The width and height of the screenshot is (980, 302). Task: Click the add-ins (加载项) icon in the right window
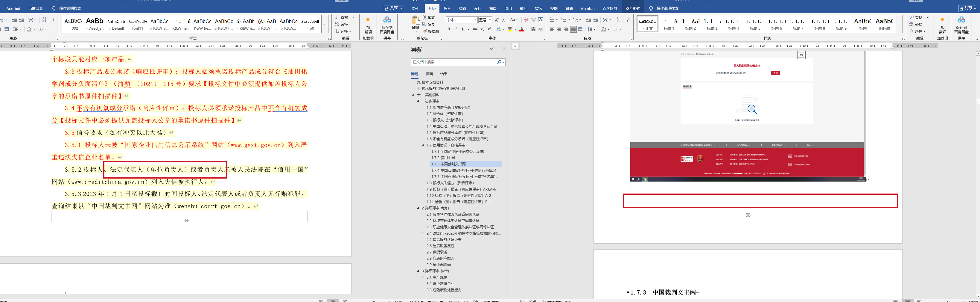pyautogui.click(x=942, y=20)
